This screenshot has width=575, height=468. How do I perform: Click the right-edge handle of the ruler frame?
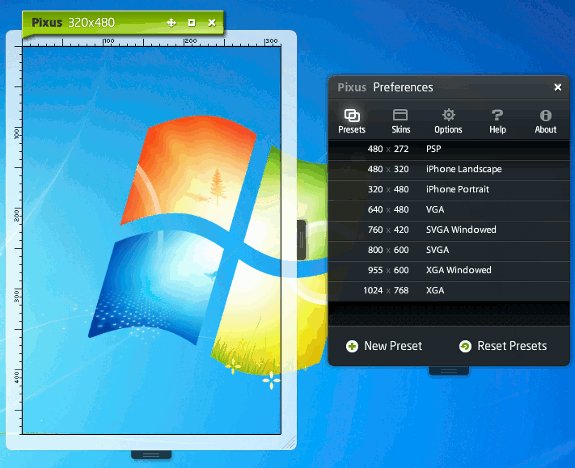coord(301,240)
